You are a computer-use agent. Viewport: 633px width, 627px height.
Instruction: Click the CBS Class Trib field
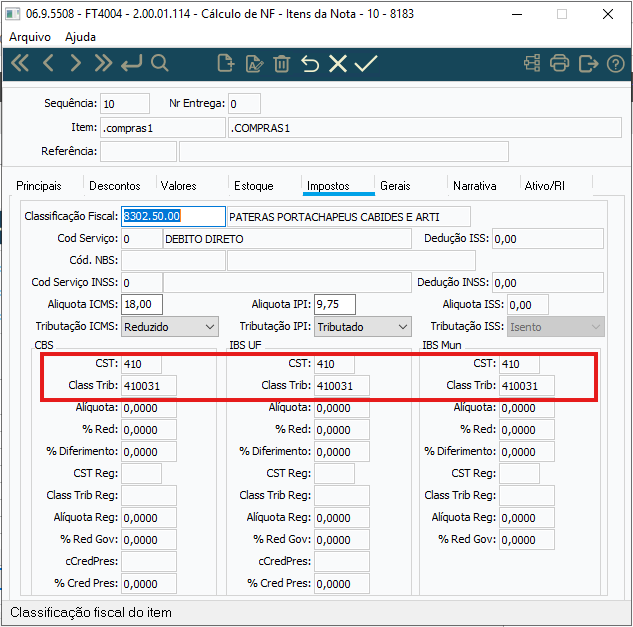coord(149,386)
